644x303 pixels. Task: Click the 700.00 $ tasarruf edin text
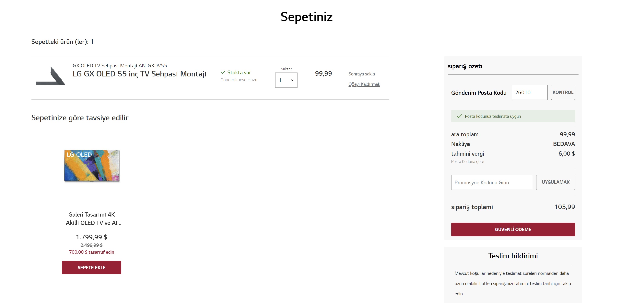[91, 252]
